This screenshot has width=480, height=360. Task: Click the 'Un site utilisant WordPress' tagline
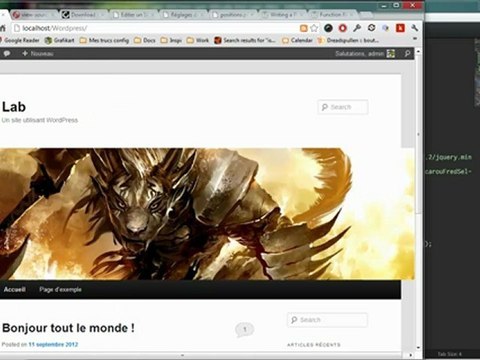click(x=40, y=120)
